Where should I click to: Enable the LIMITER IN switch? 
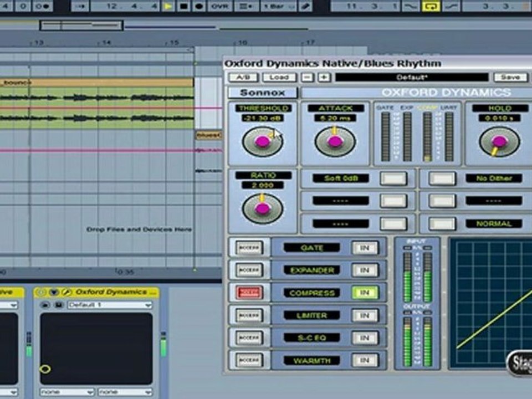pos(365,315)
